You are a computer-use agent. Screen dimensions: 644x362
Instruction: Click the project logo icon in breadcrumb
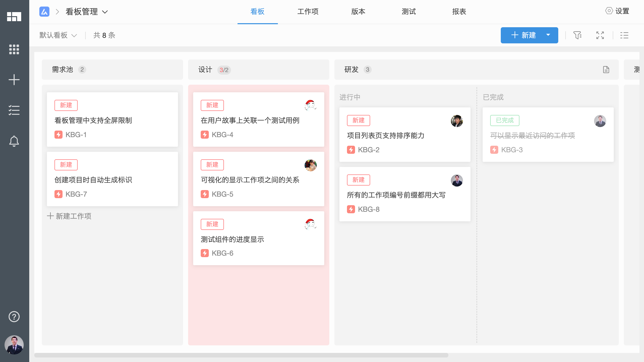pyautogui.click(x=44, y=12)
